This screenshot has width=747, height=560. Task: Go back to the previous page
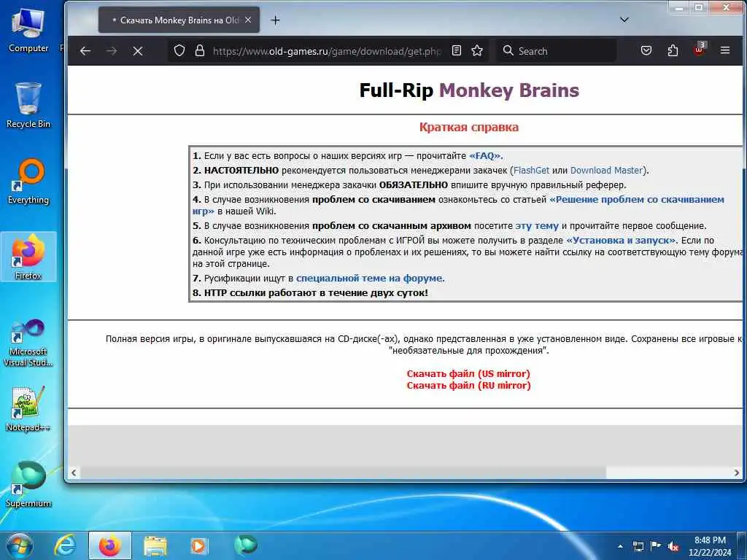click(85, 51)
